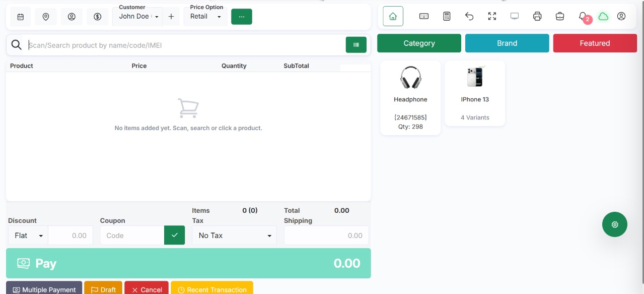Select the IPhone 13 product card
The height and width of the screenshot is (294, 644).
point(475,93)
